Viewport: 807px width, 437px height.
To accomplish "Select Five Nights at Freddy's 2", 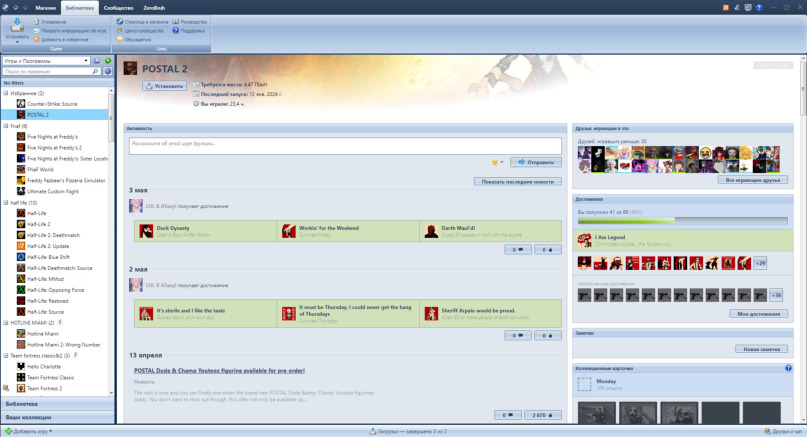I will (x=55, y=148).
